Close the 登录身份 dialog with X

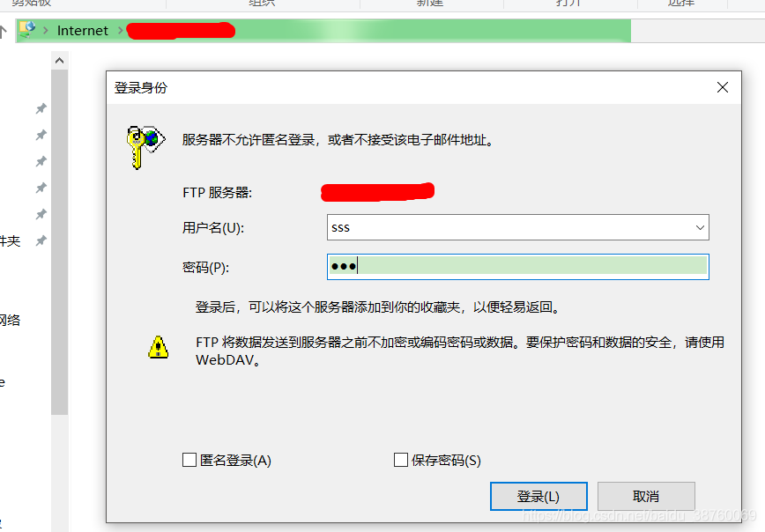click(x=723, y=87)
